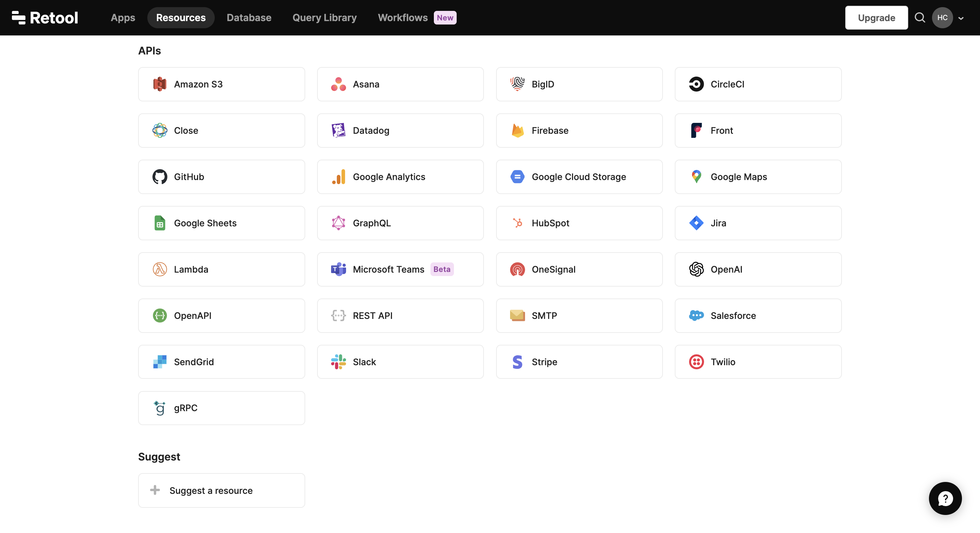Open the gRPC resource
The image size is (980, 533).
coord(222,408)
